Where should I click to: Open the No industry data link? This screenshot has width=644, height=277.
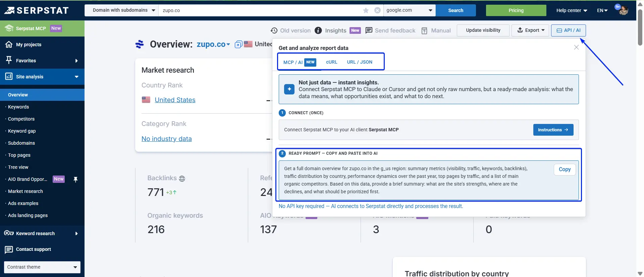[x=166, y=139]
